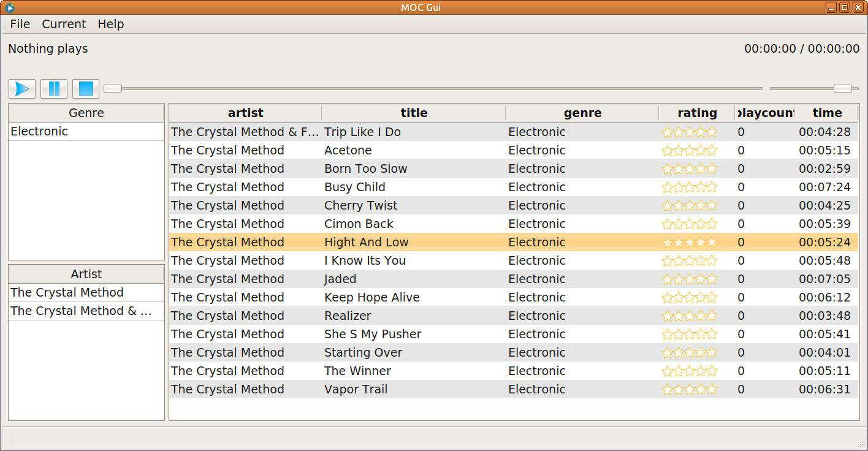Click the Nothing plays status label
The image size is (868, 451).
click(x=48, y=48)
